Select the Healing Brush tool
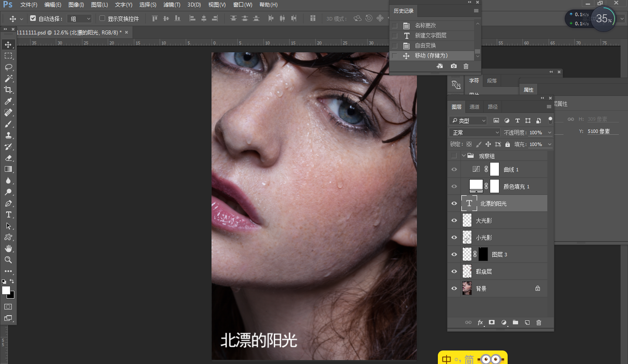Screen dimensions: 628x364 click(x=8, y=112)
